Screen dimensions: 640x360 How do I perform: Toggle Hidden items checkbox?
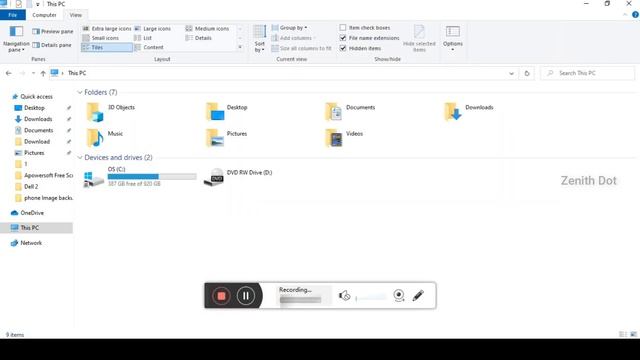[343, 48]
